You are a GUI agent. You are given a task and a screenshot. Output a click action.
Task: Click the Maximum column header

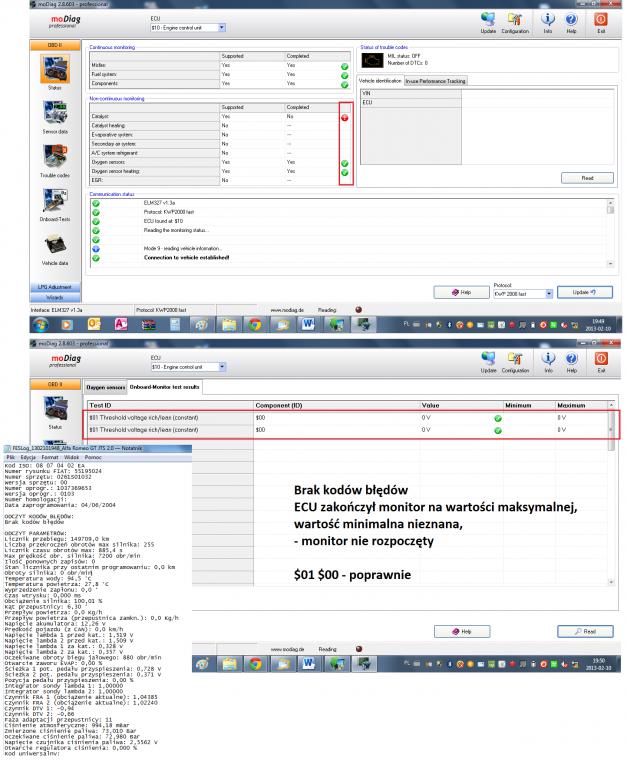tap(581, 406)
